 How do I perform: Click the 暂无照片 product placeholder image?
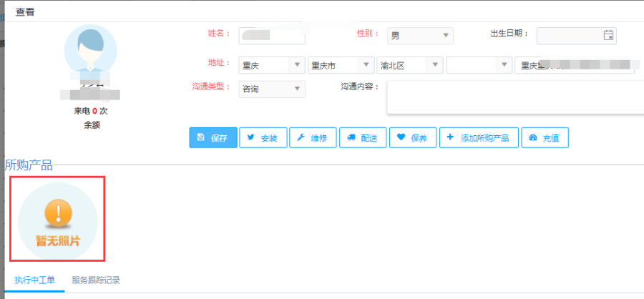(58, 219)
